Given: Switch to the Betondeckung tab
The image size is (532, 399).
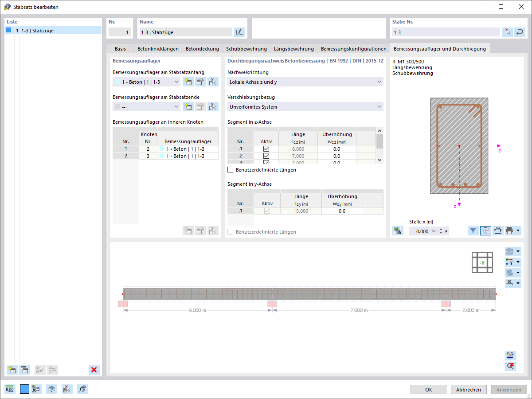Looking at the screenshot, I should pyautogui.click(x=202, y=49).
